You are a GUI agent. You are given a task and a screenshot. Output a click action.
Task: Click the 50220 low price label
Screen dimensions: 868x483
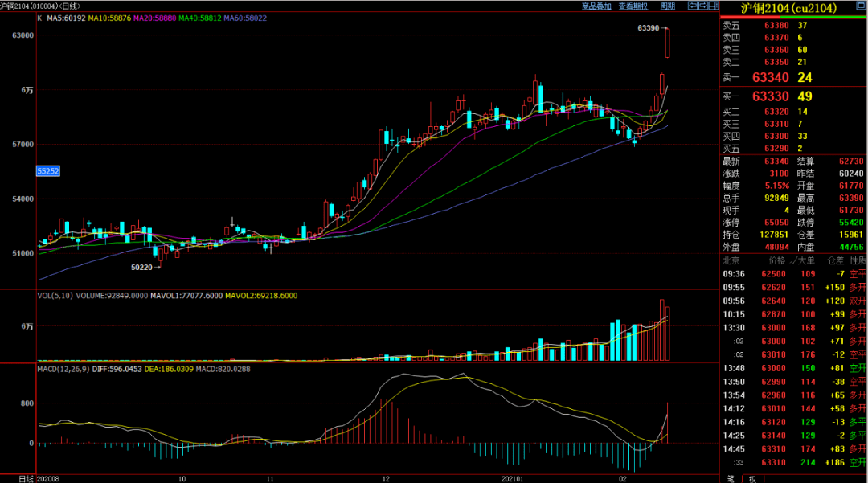pyautogui.click(x=141, y=267)
